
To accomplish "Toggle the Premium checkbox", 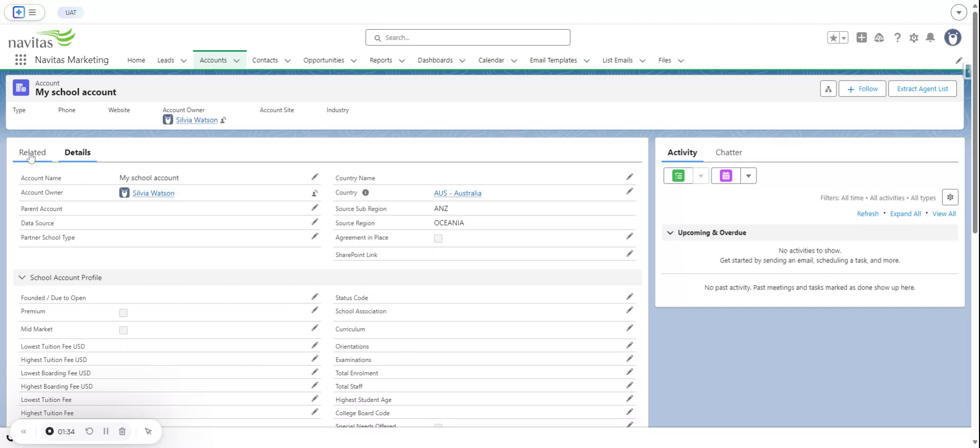I will [124, 313].
